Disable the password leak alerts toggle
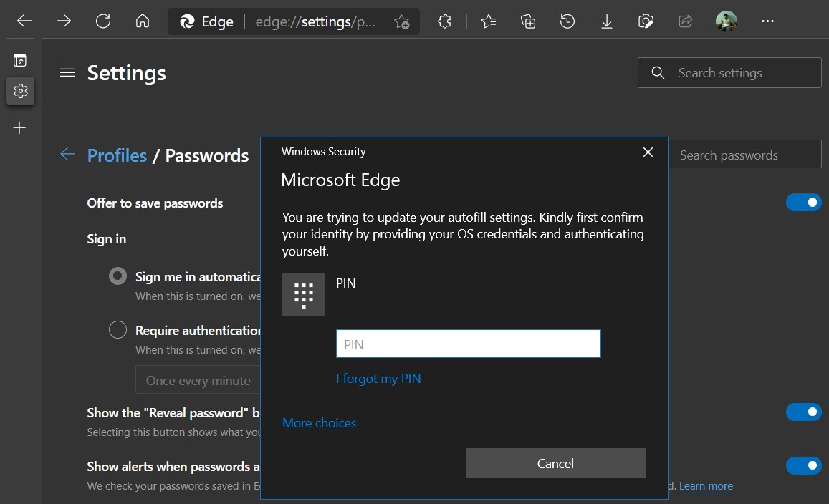 coord(803,465)
